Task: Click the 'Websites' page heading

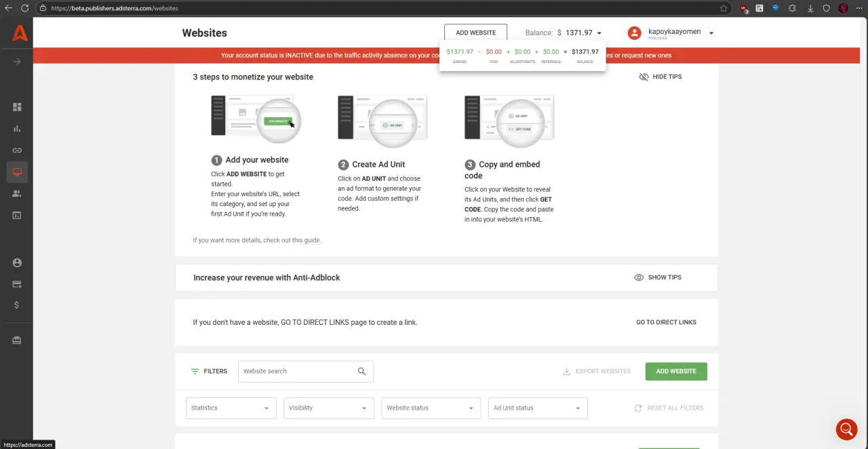Action: click(x=205, y=33)
